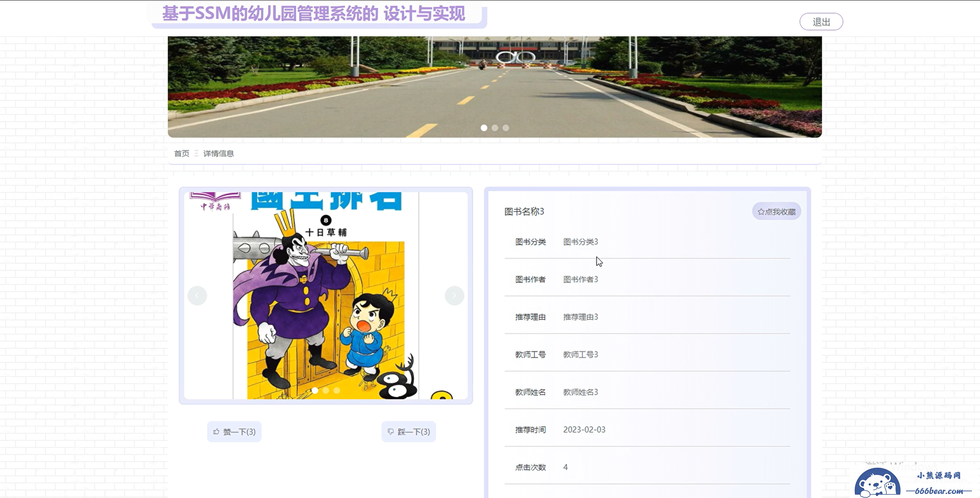This screenshot has width=980, height=498.
Task: Go to 首页 in the breadcrumb
Action: tap(181, 153)
